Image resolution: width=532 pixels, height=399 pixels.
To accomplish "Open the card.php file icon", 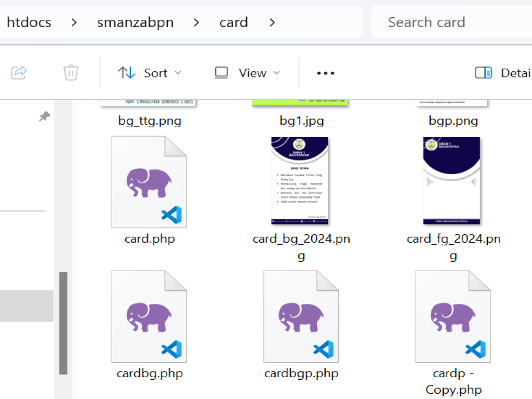I will [149, 182].
